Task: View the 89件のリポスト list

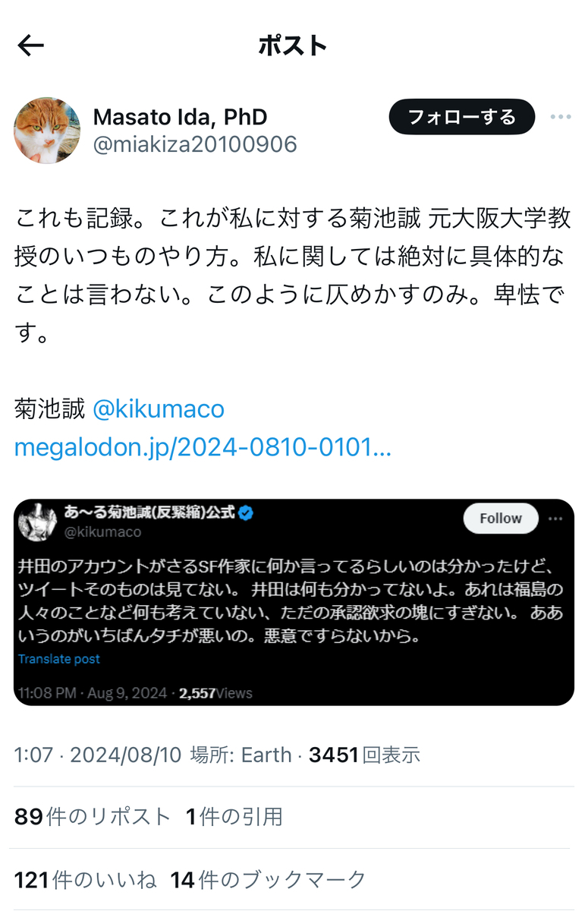Action: [93, 817]
